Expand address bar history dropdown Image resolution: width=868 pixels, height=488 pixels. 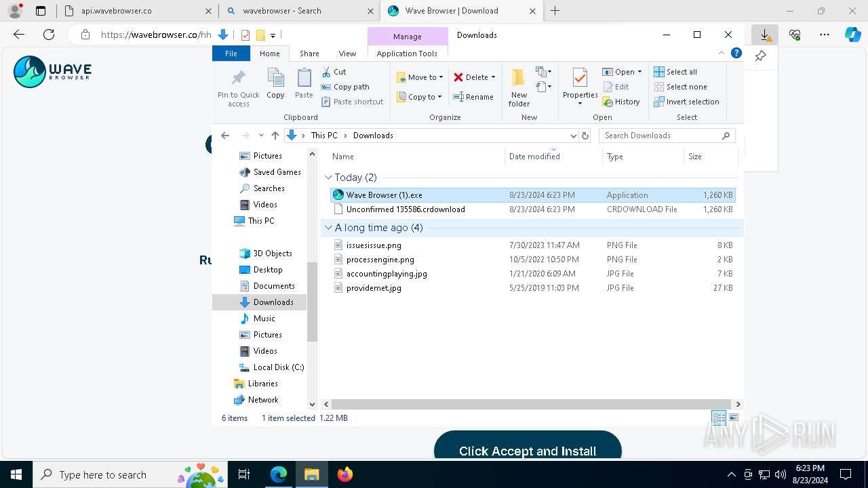tap(574, 136)
